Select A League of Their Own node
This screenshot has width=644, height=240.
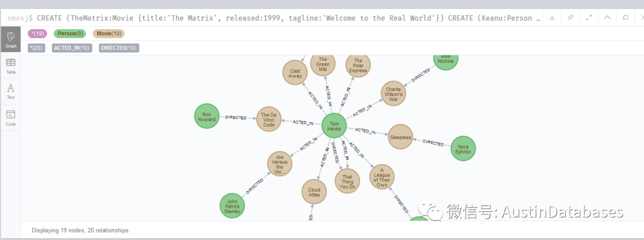coord(382,177)
